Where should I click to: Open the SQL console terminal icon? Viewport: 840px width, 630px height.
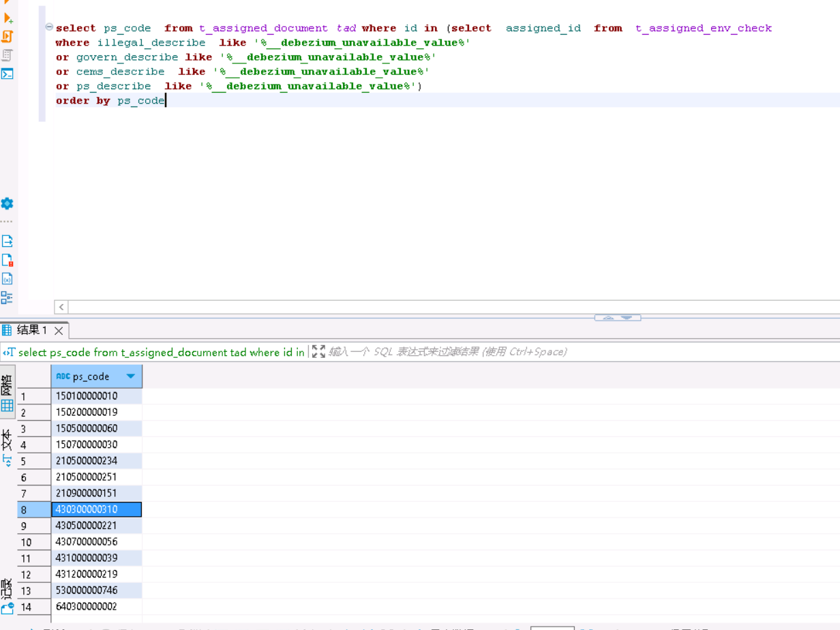coord(7,74)
